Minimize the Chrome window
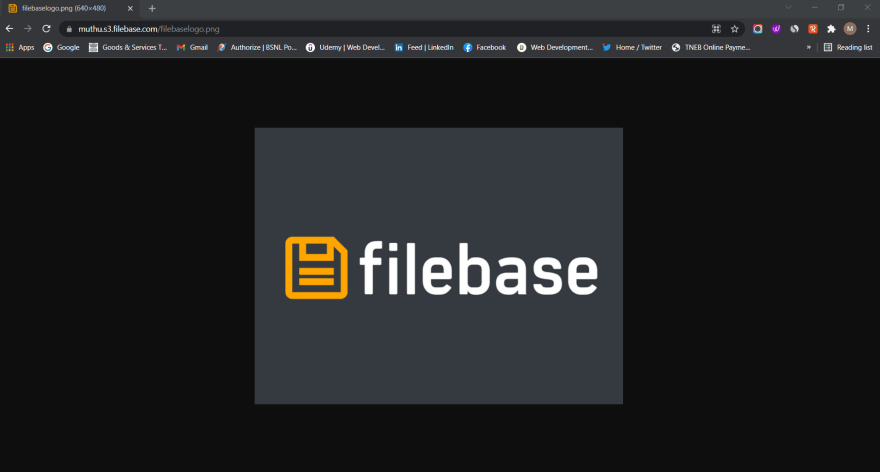 coord(815,7)
